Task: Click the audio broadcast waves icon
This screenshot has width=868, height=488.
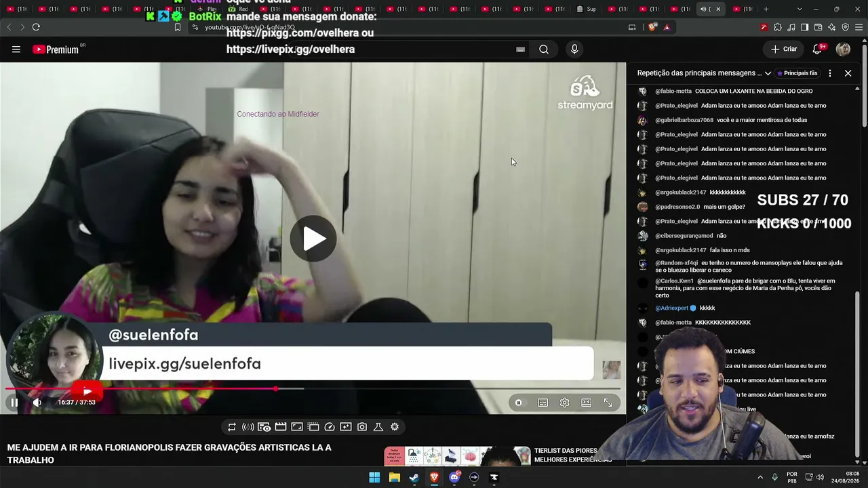Action: pos(248,427)
